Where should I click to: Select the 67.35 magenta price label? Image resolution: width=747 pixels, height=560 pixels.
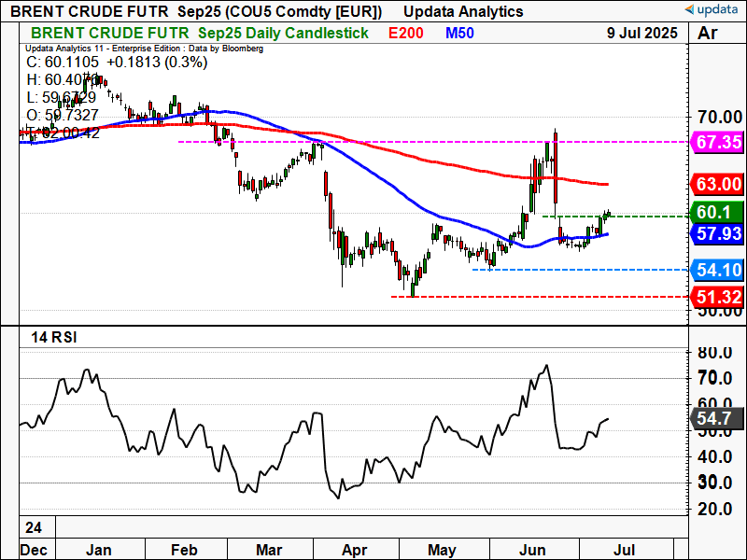pos(716,142)
